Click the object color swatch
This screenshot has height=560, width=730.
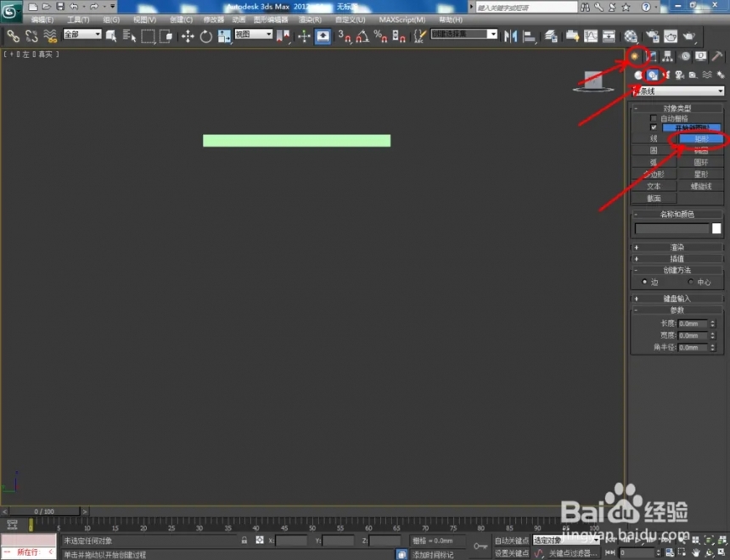[716, 228]
